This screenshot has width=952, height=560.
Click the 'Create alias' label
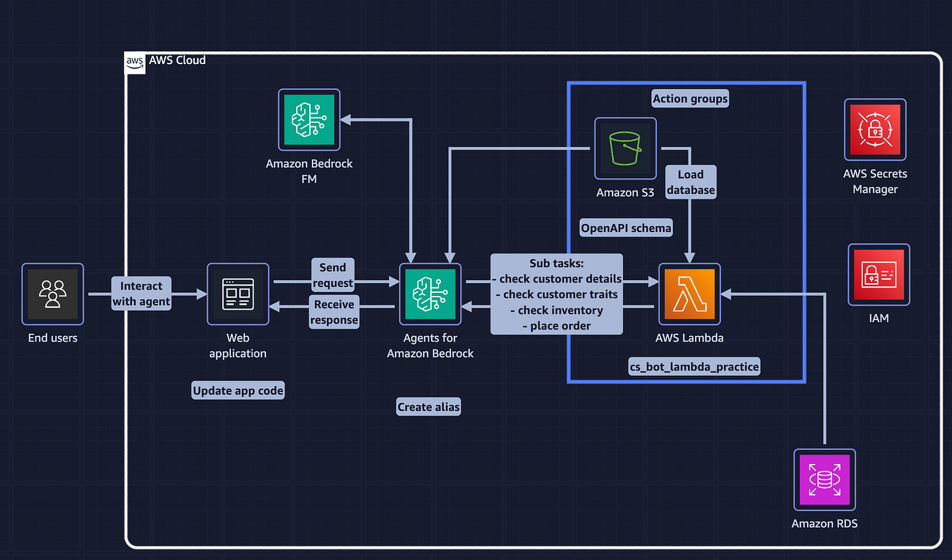point(429,407)
